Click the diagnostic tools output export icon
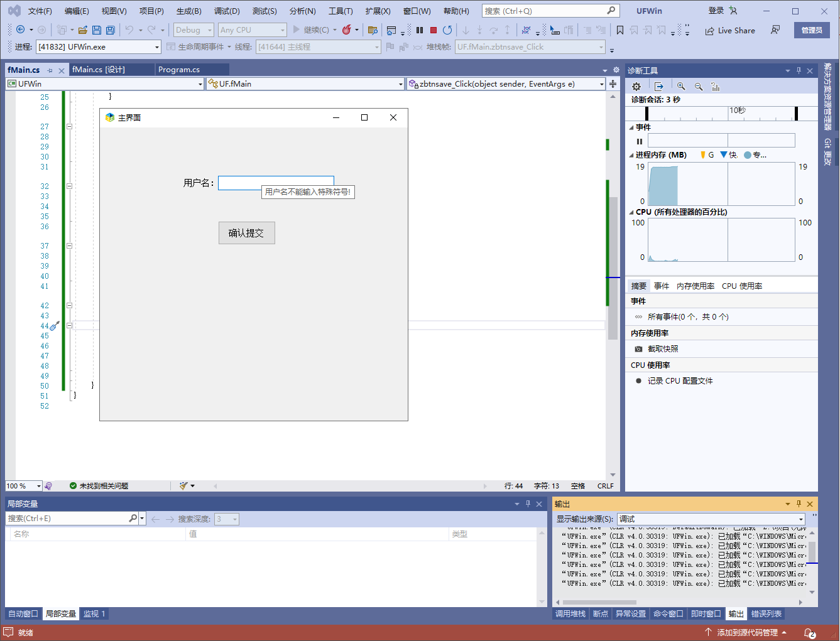Viewport: 840px width, 641px height. tap(658, 87)
